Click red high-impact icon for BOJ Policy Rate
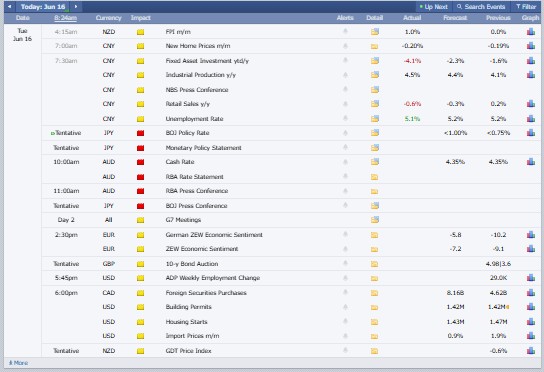 click(140, 133)
